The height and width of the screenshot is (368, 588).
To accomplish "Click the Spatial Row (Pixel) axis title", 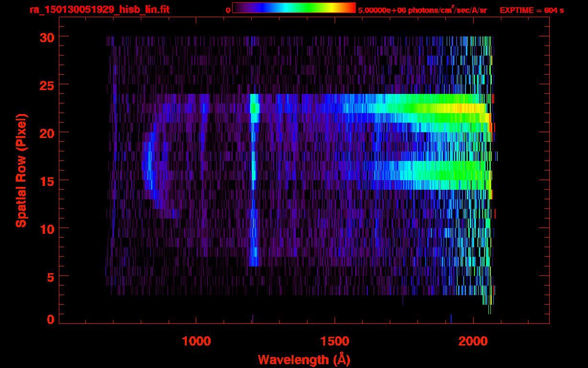I will coord(22,171).
